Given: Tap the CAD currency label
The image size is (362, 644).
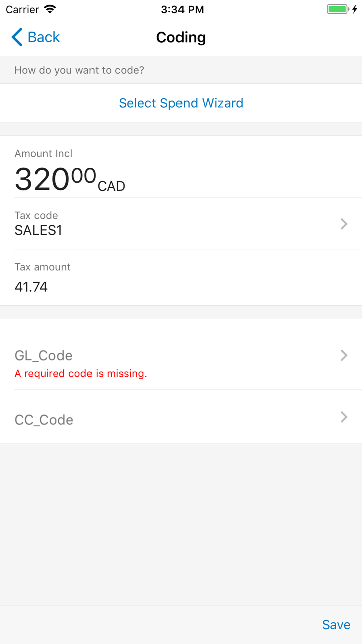Looking at the screenshot, I should [x=111, y=186].
